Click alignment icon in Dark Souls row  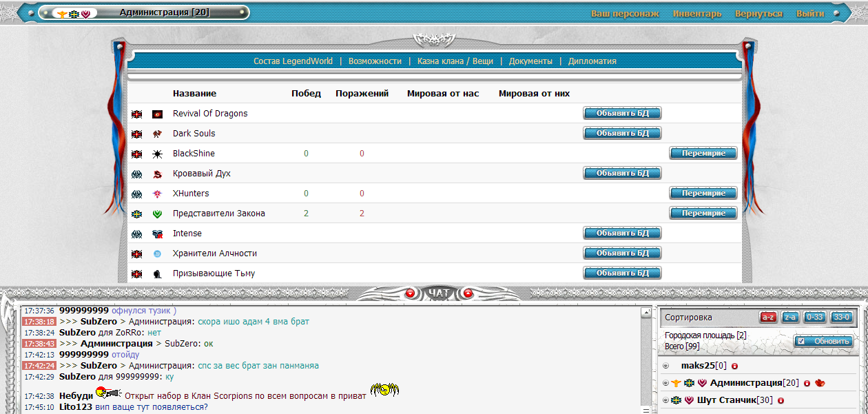pyautogui.click(x=136, y=134)
